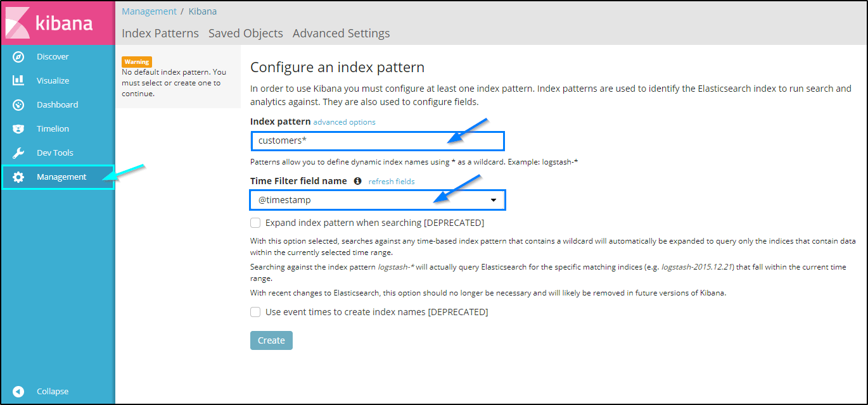
Task: Click info icon beside Time Filter field name
Action: pos(357,181)
